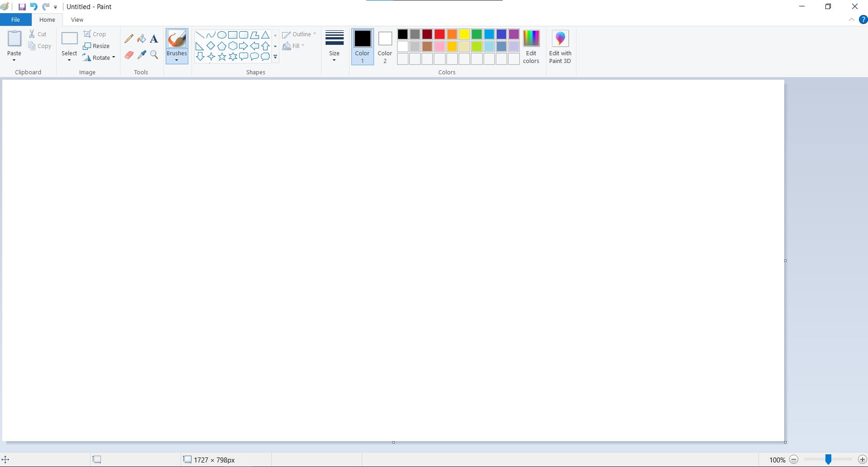Choose the Rounded rectangle shape

point(244,35)
